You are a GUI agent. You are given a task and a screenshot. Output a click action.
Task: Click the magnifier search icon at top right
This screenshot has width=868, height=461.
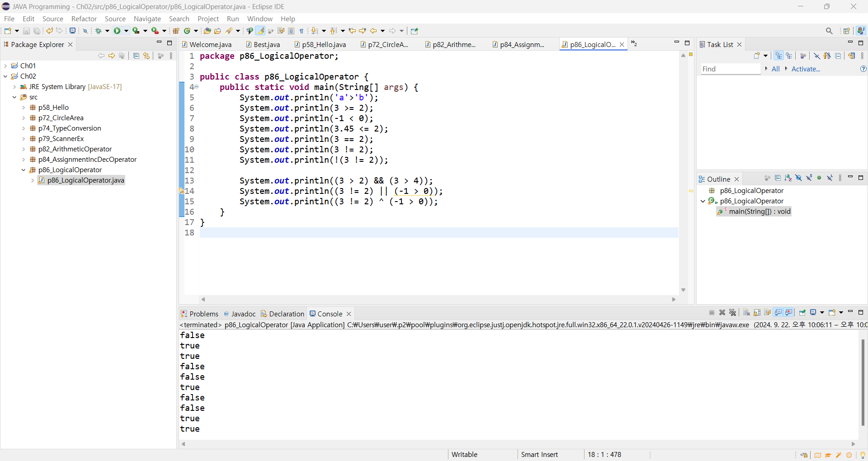(x=829, y=31)
